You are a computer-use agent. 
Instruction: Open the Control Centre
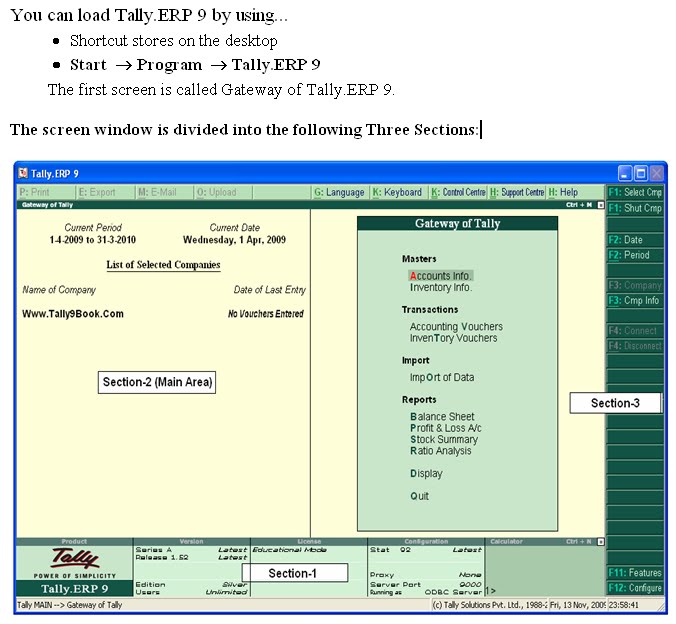pos(458,192)
